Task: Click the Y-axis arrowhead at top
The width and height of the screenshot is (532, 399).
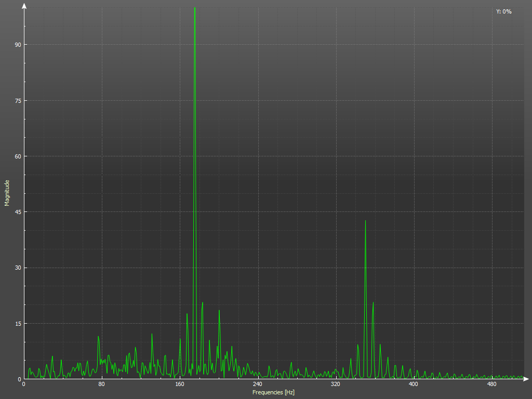Action: (24, 6)
